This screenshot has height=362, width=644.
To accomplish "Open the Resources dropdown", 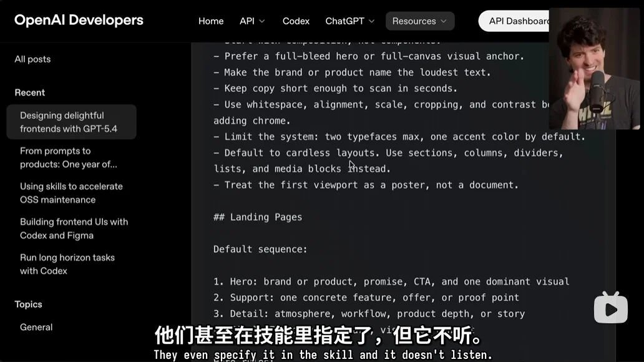I will point(419,21).
